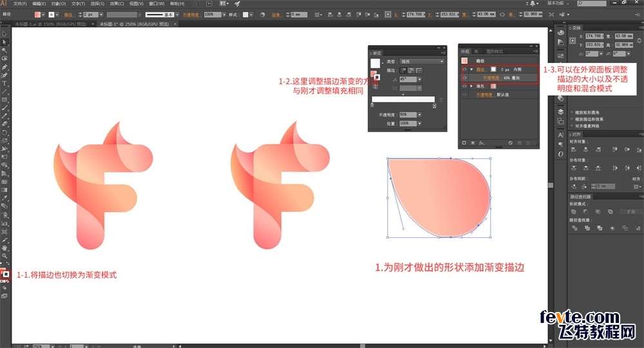Open the 效果(C) menu
Image resolution: width=644 pixels, height=348 pixels.
pos(117,4)
